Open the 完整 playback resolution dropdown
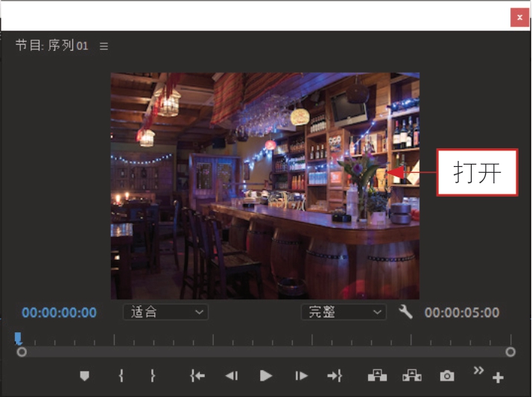 point(343,312)
